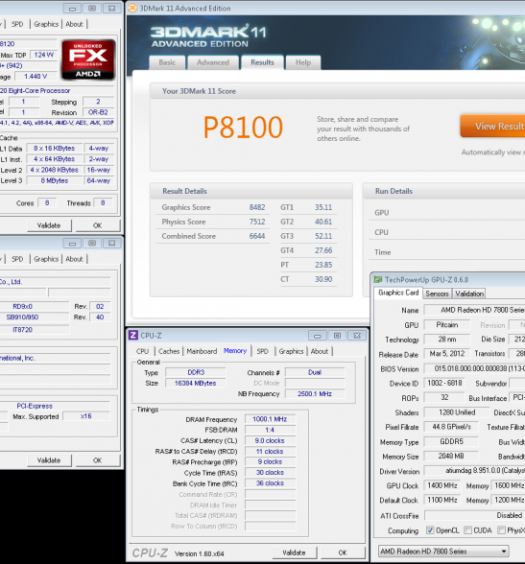Click the Memory Type field GDDR5

pos(451,441)
